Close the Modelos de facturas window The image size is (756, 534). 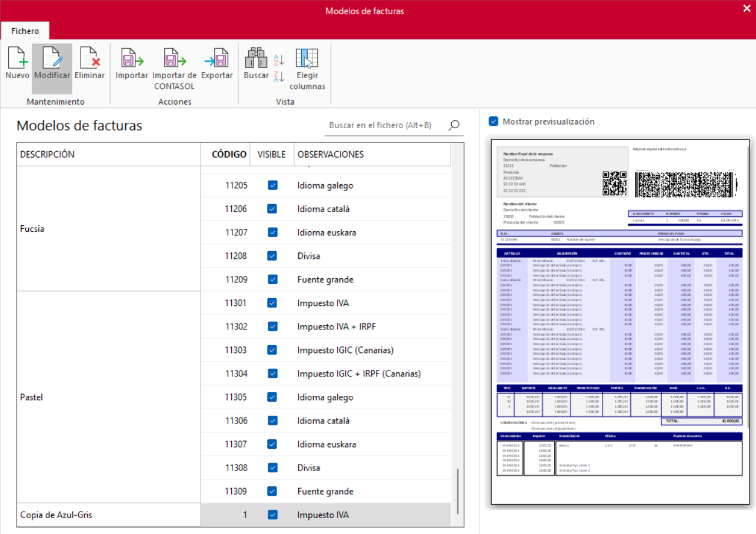coord(747,8)
